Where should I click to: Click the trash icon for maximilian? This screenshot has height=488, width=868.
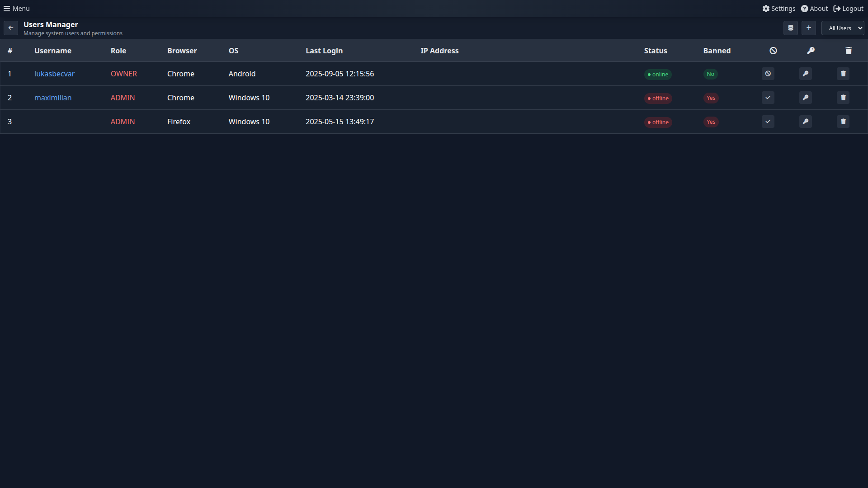point(843,98)
